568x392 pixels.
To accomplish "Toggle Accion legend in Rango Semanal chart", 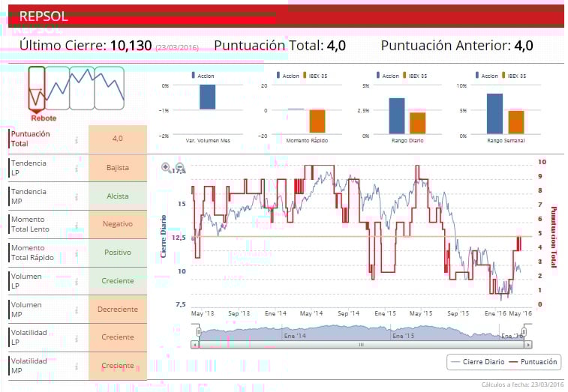I will click(486, 76).
